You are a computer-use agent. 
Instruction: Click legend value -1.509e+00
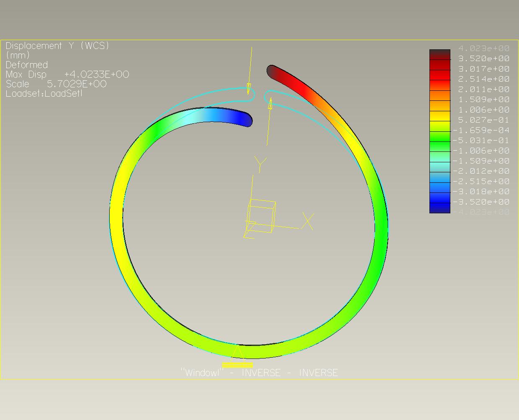tap(481, 161)
